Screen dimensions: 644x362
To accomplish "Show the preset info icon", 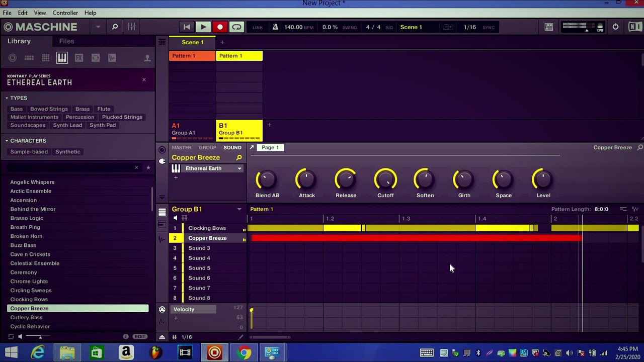I will [126, 337].
